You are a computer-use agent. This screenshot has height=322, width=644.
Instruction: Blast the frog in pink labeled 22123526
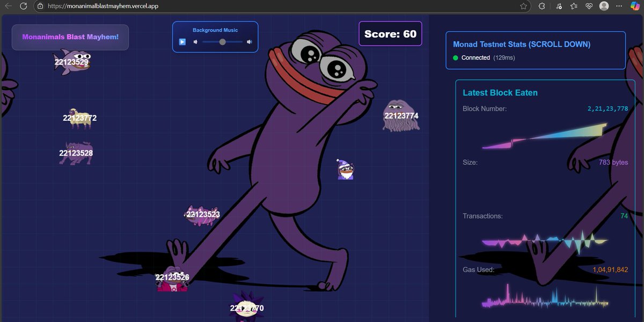tap(172, 278)
